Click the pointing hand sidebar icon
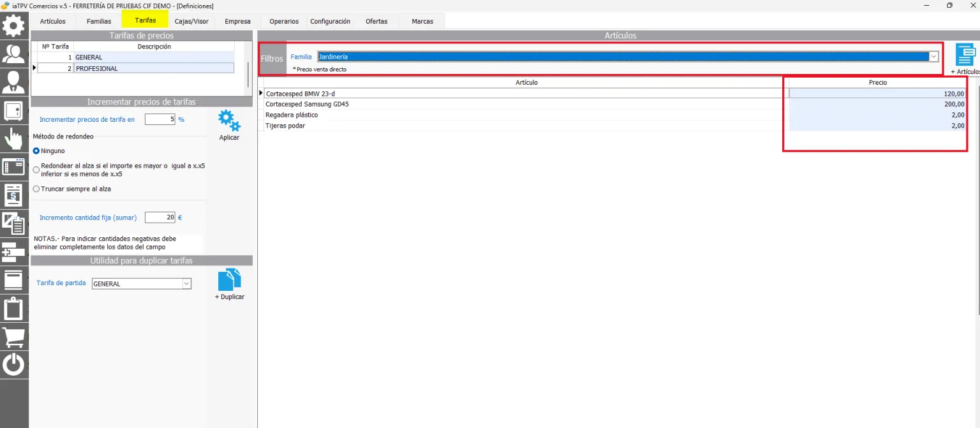The height and width of the screenshot is (428, 980). pyautogui.click(x=14, y=138)
